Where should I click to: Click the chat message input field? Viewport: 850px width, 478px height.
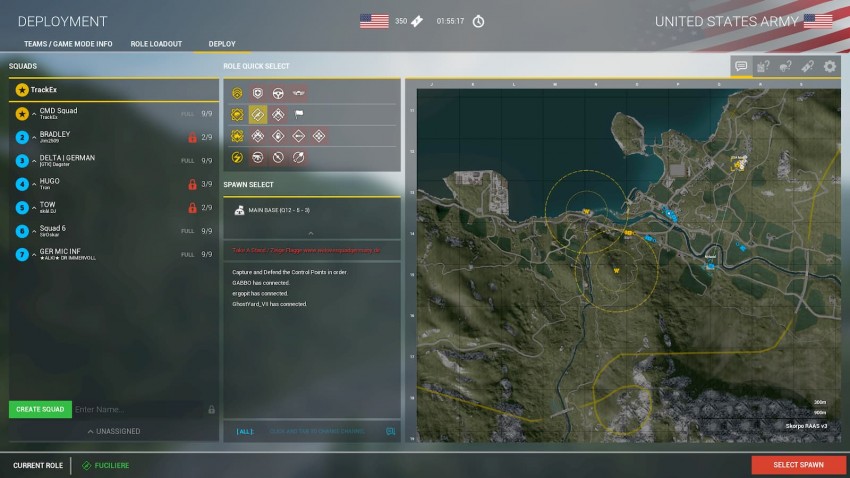[317, 431]
